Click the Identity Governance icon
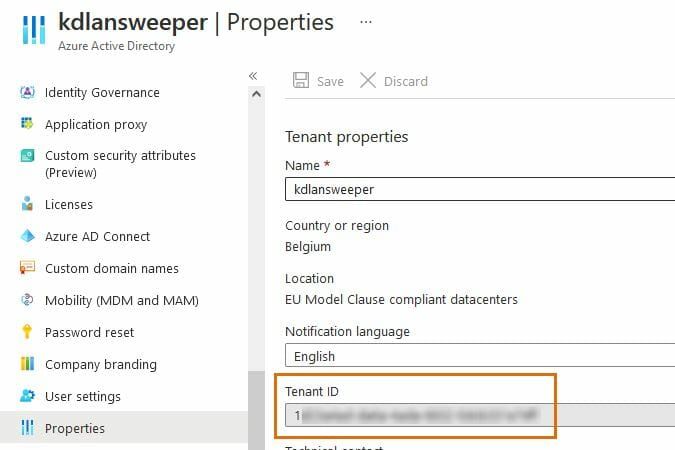This screenshot has height=450, width=675. click(27, 92)
